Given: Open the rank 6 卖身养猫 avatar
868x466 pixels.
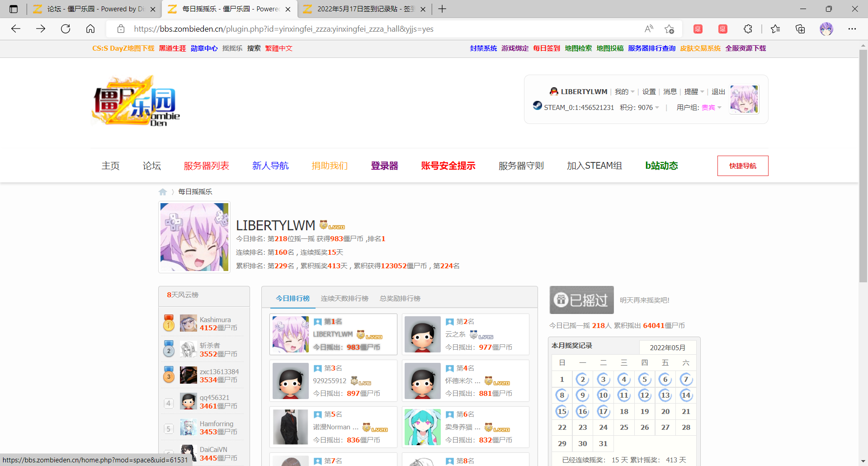Looking at the screenshot, I should click(423, 427).
